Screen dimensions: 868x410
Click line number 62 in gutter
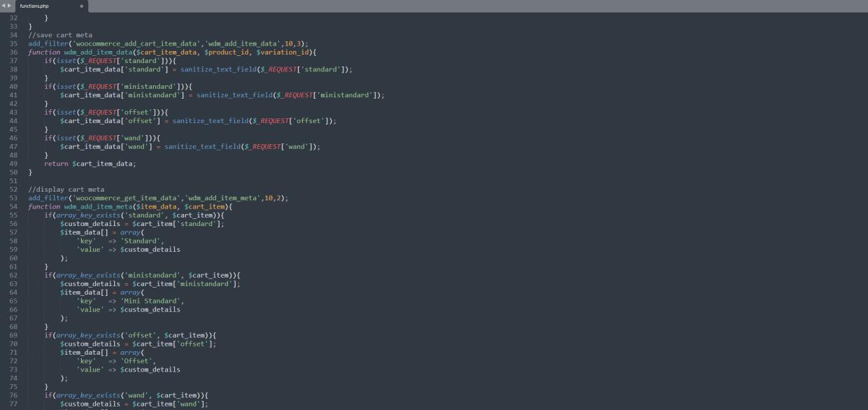pos(13,276)
